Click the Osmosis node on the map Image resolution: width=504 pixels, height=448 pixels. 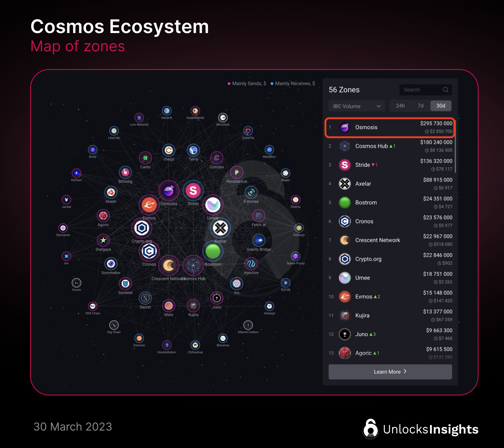click(169, 191)
